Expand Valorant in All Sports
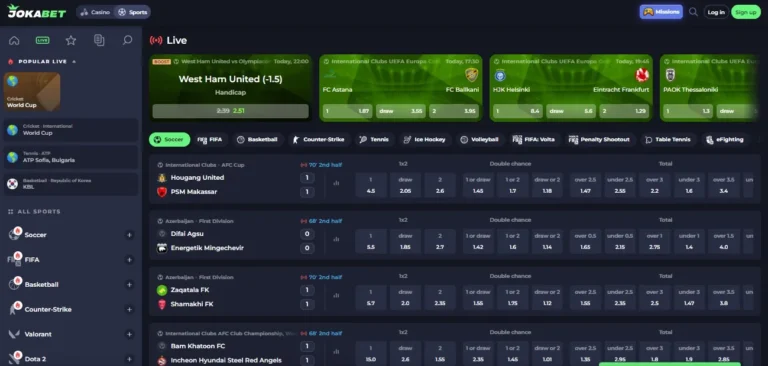Image resolution: width=768 pixels, height=366 pixels. (x=129, y=334)
